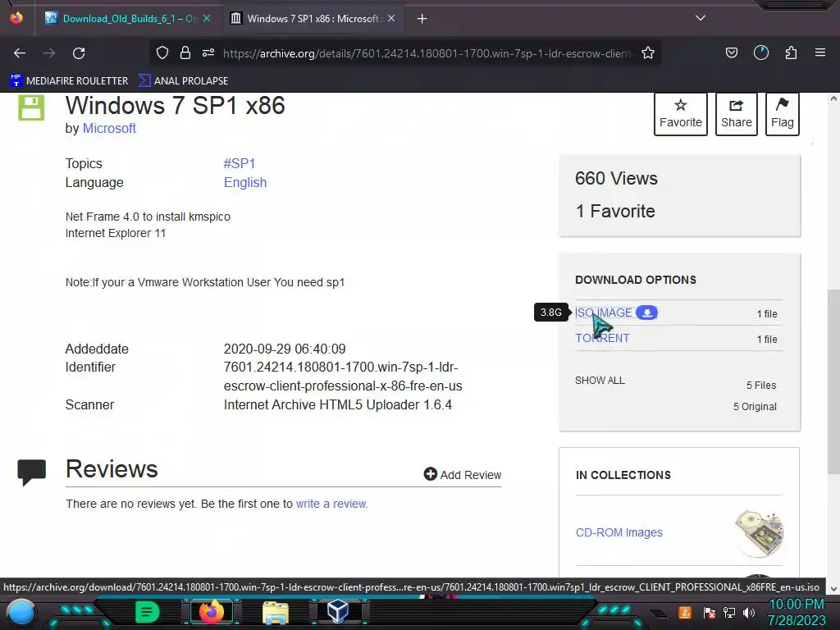This screenshot has width=840, height=630.
Task: Open the site permissions icon in URL bar
Action: tap(208, 52)
